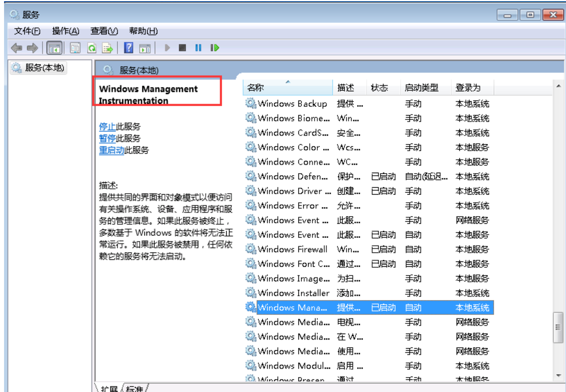The width and height of the screenshot is (566, 392).
Task: Click the gear icon of Windows Modul... service
Action: coord(251,366)
